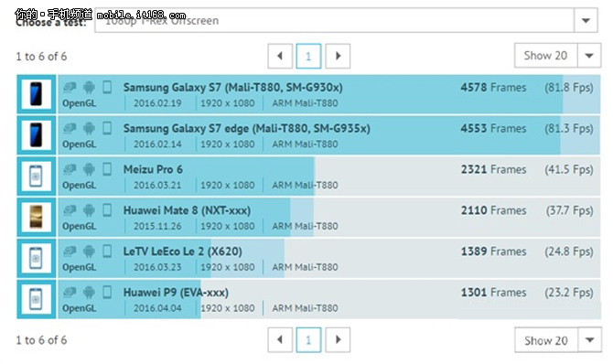Screen dimensions: 613x364
Task: Click phone form-factor icon in Galaxy S7 edge row
Action: (x=107, y=128)
